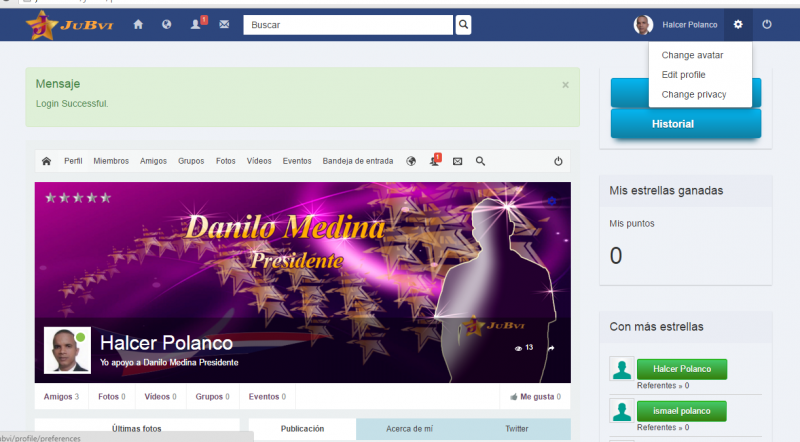Click Últimas fotos heading

(x=137, y=429)
